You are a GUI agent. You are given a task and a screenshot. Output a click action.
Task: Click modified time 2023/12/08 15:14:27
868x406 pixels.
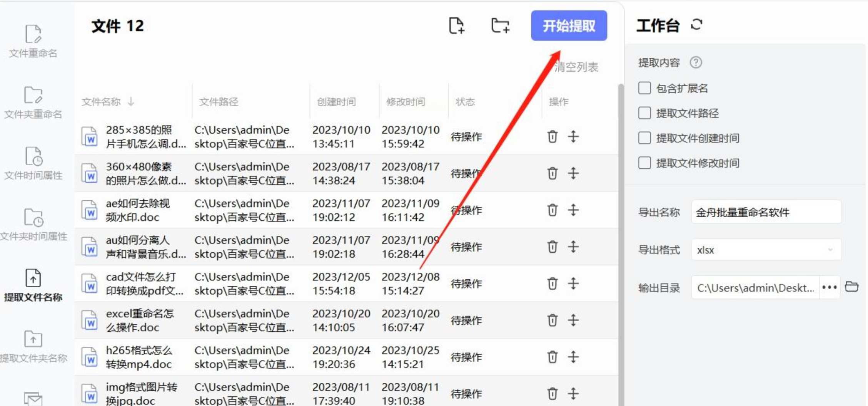pos(411,284)
